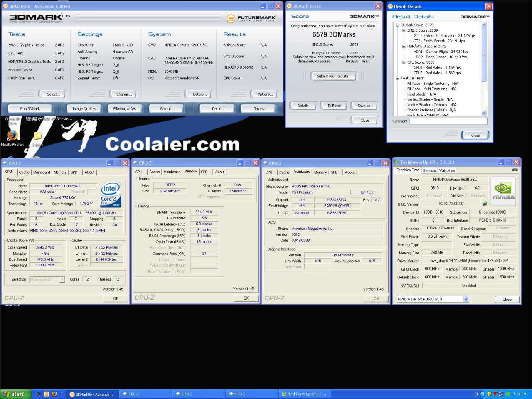532x399 pixels.
Task: Click Select... under Tests section
Action: [x=53, y=94]
